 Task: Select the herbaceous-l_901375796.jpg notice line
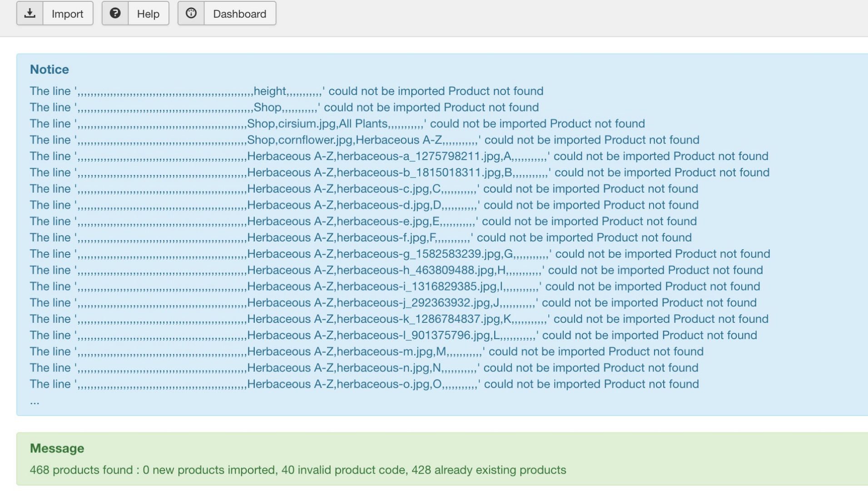(x=393, y=336)
